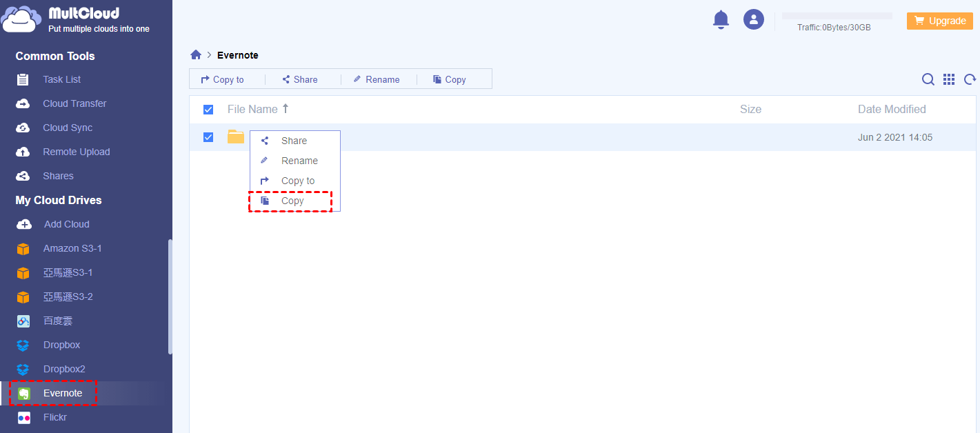Click Share in the toolbar
Image resolution: width=980 pixels, height=433 pixels.
300,79
